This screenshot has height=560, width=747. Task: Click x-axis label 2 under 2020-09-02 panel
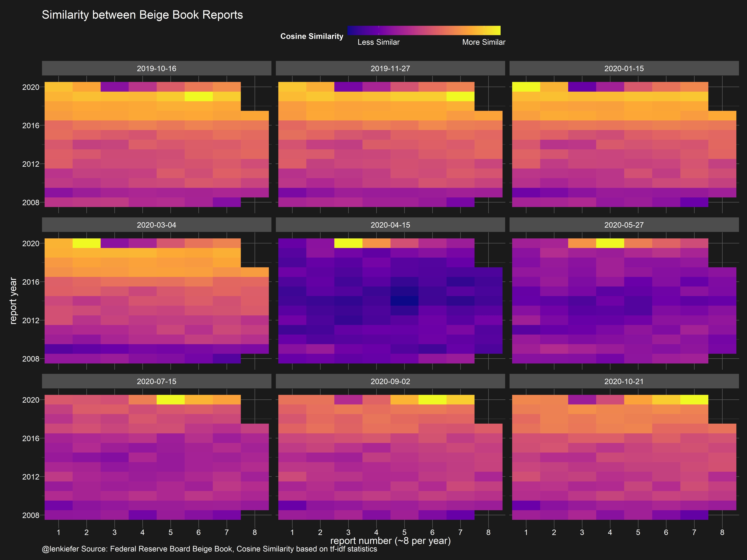tap(320, 532)
